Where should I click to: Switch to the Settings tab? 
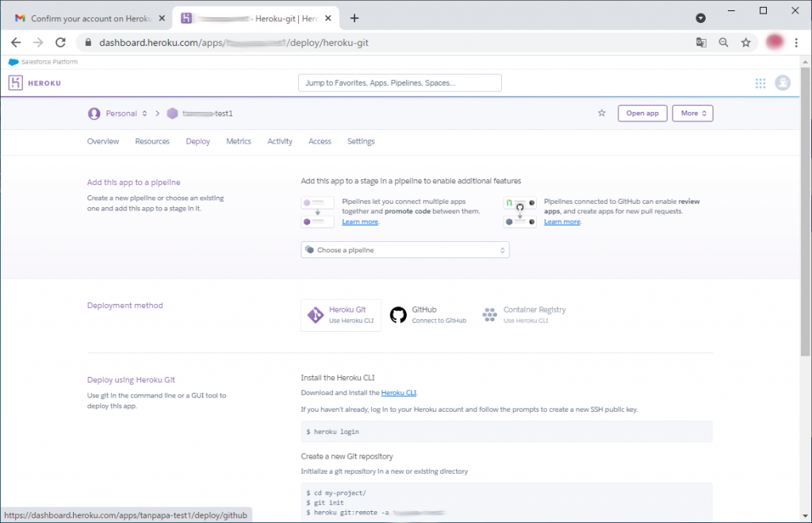tap(361, 141)
